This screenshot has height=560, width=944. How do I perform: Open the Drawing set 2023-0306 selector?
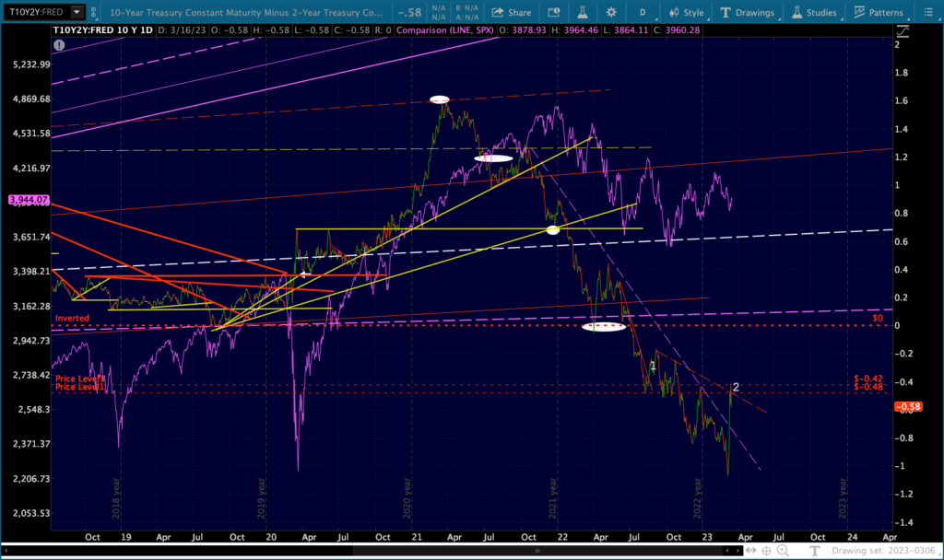884,551
